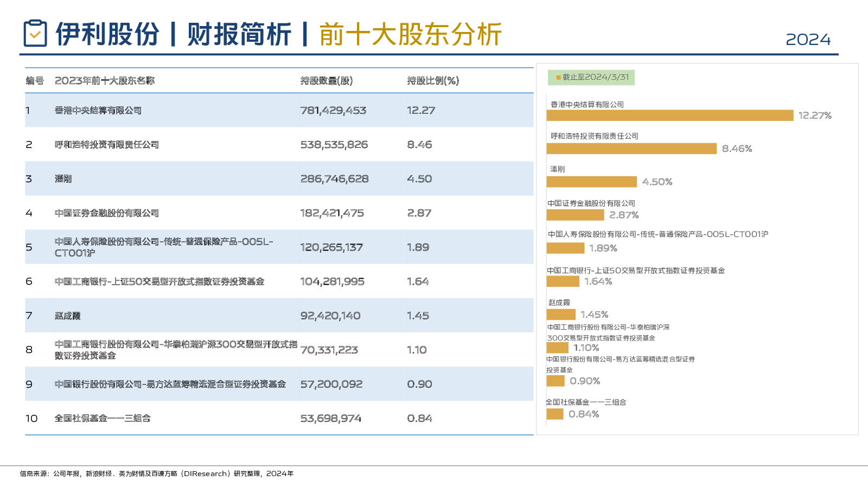Select the 2023年前十大股东名称 column header

[105, 81]
